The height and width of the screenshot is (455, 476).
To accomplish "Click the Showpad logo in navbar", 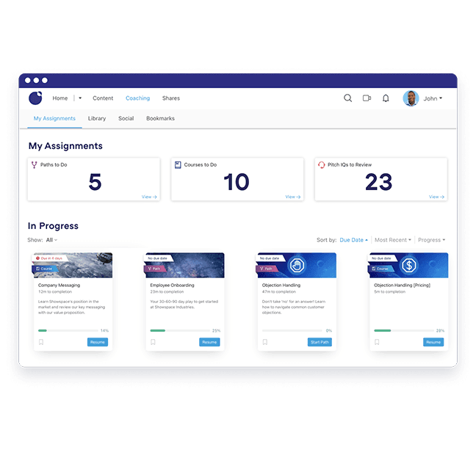I will point(35,98).
